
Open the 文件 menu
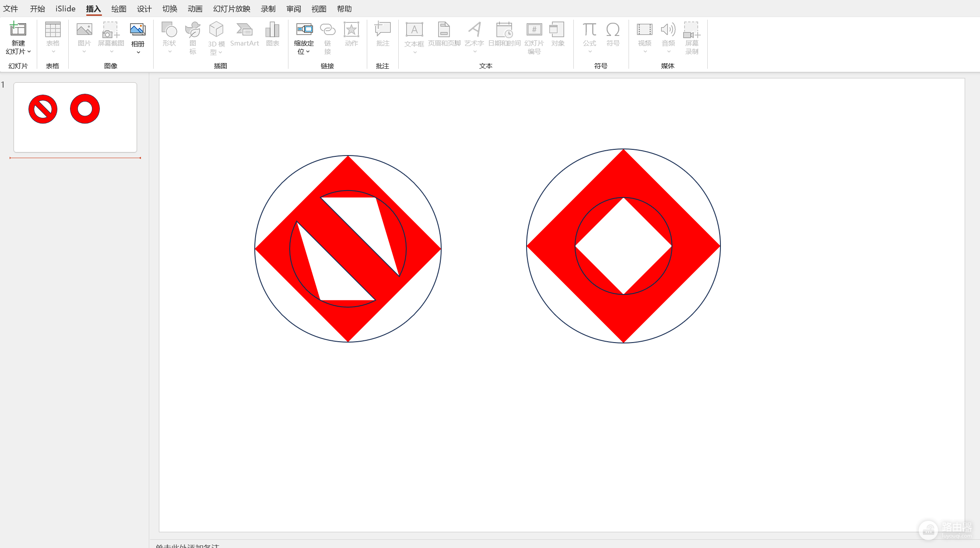[11, 9]
